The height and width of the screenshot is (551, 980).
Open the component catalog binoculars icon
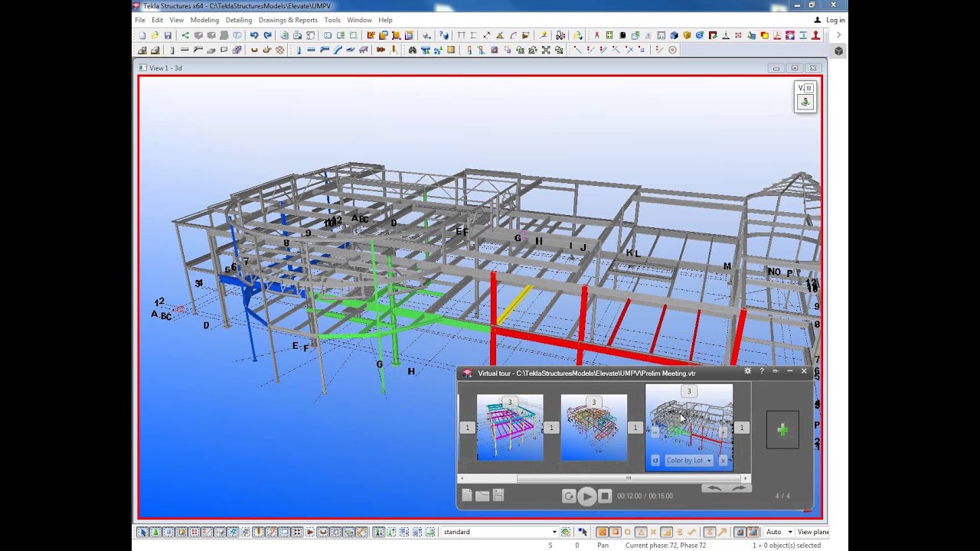(x=412, y=51)
